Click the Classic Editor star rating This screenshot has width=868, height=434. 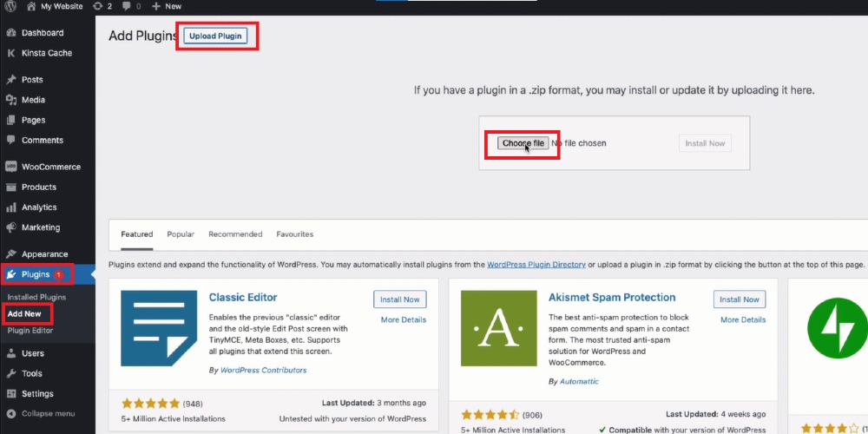pos(150,403)
